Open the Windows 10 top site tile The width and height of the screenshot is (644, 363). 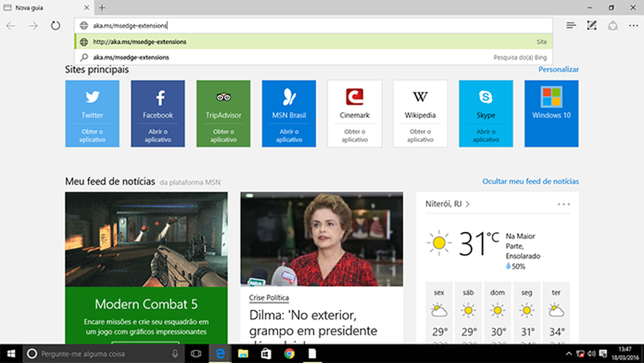(x=551, y=113)
